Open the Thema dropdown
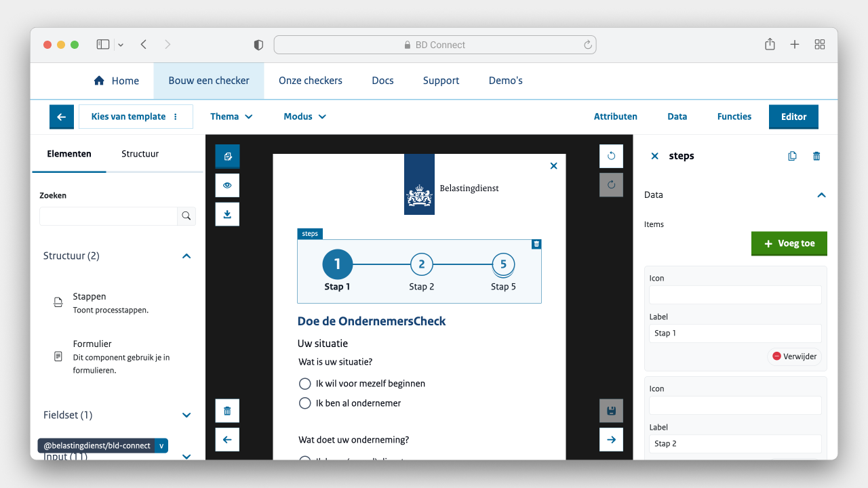This screenshot has width=868, height=488. 231,117
